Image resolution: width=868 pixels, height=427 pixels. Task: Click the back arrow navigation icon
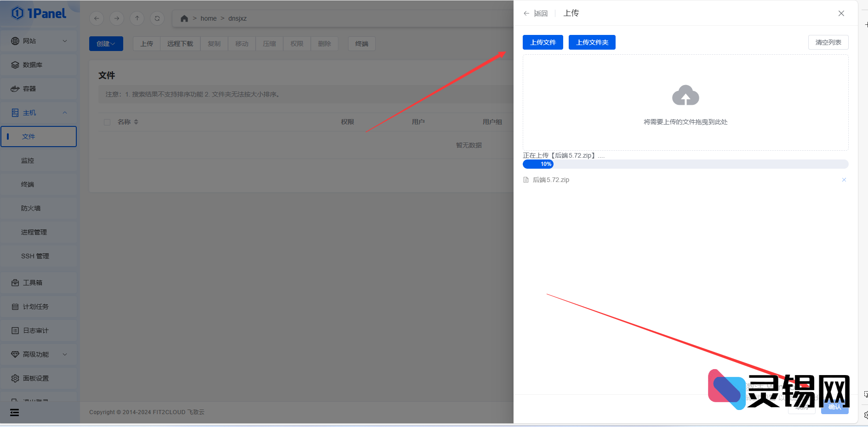click(x=97, y=18)
